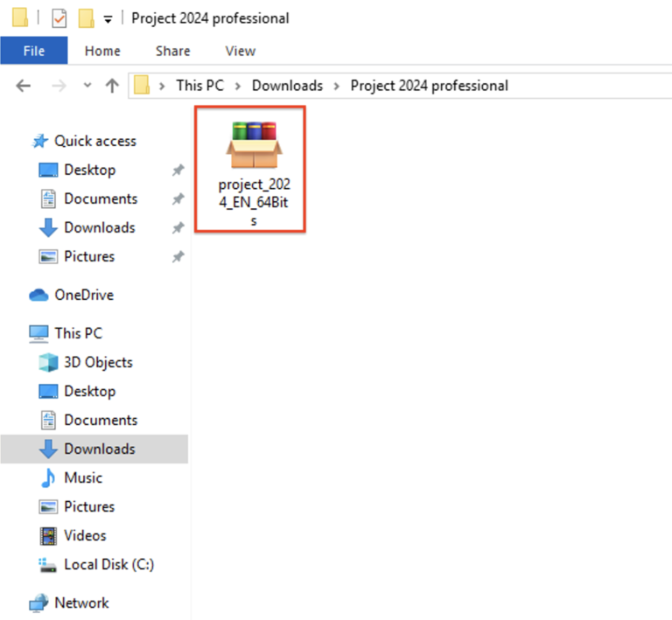
Task: Select highlighted Downloads under This PC
Action: [94, 449]
